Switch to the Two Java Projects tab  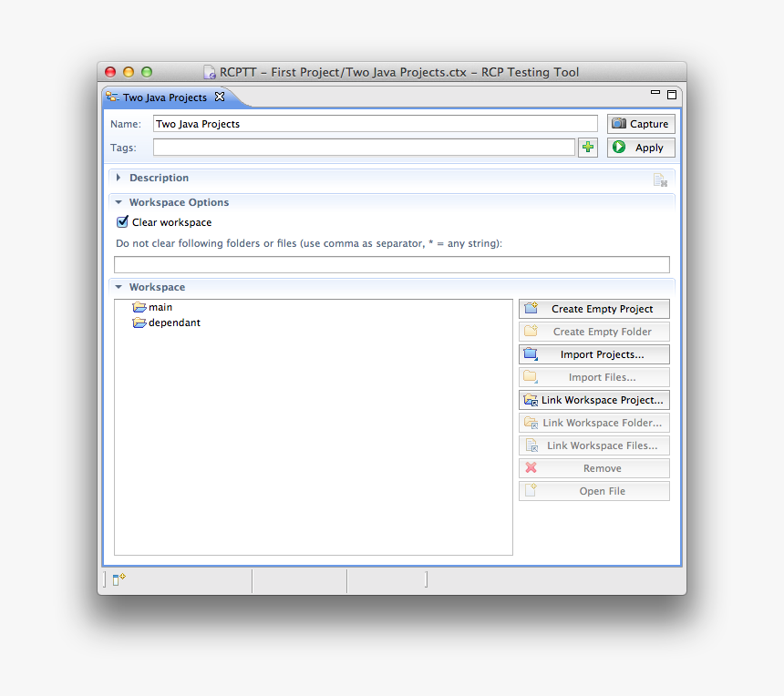[164, 97]
